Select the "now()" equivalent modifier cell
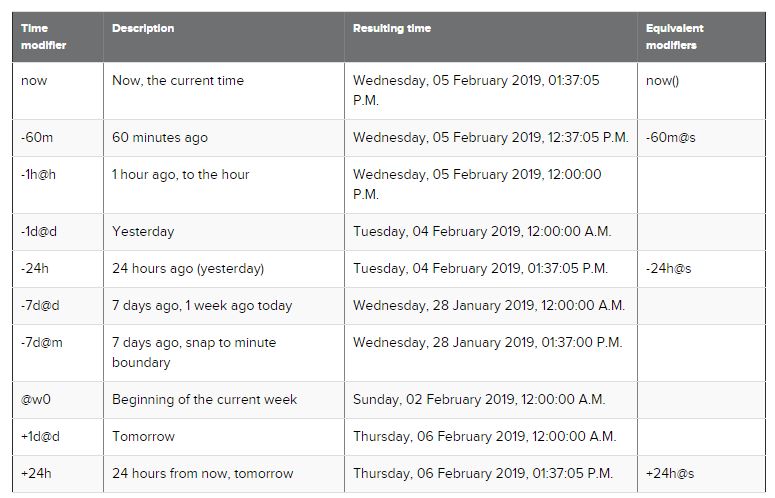775x498 pixels. (662, 81)
